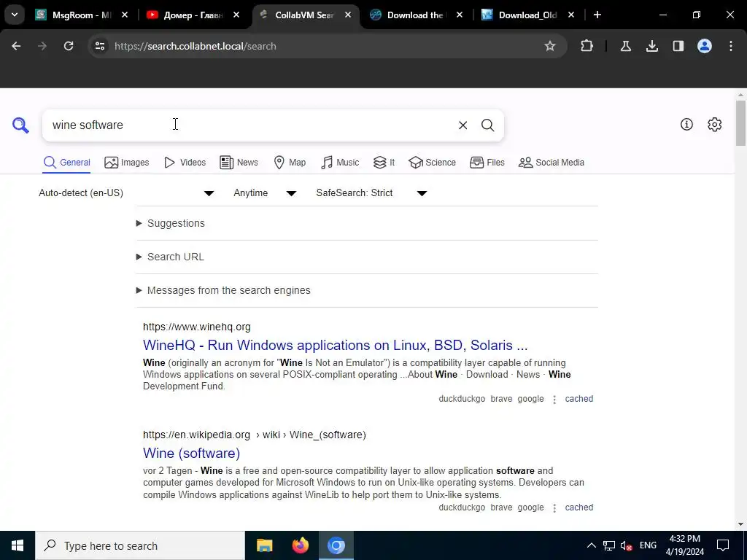The width and height of the screenshot is (747, 560).
Task: Select the It search category
Action: point(384,163)
